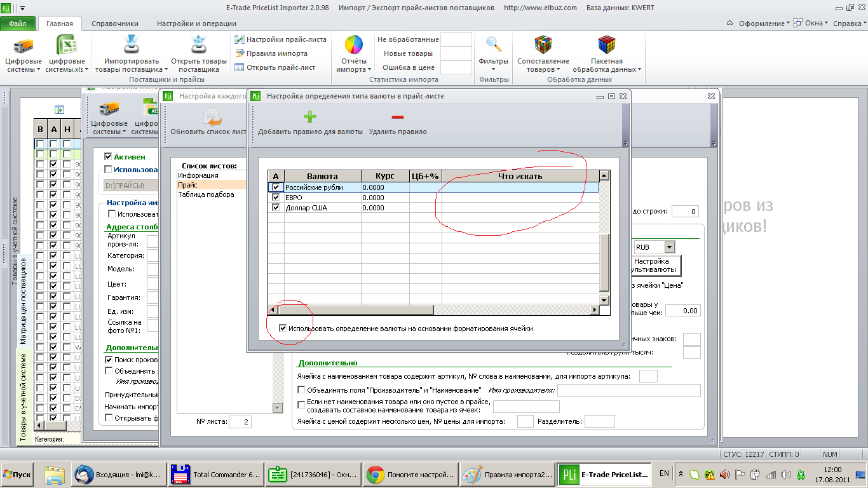The height and width of the screenshot is (488, 868).
Task: Open the quick access toolbar dropdown arrow
Action: (23, 8)
